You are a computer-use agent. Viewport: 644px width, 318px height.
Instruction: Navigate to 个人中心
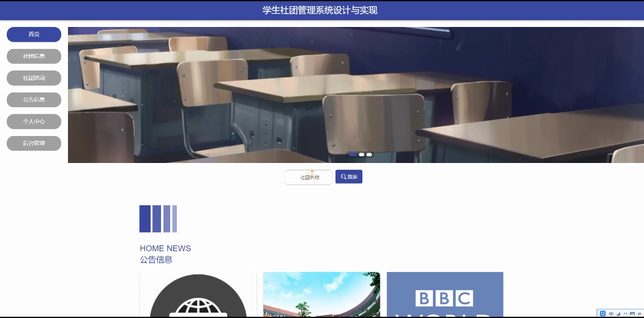pyautogui.click(x=34, y=121)
